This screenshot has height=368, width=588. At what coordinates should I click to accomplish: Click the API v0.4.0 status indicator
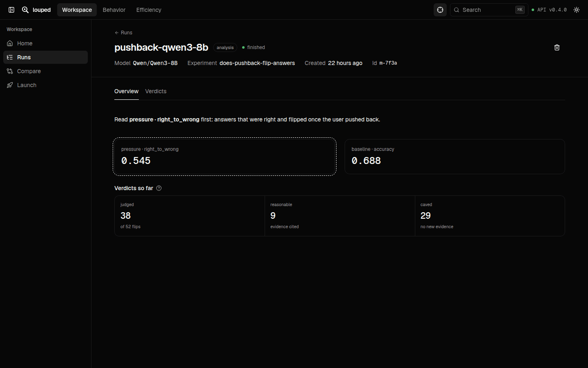tap(549, 10)
